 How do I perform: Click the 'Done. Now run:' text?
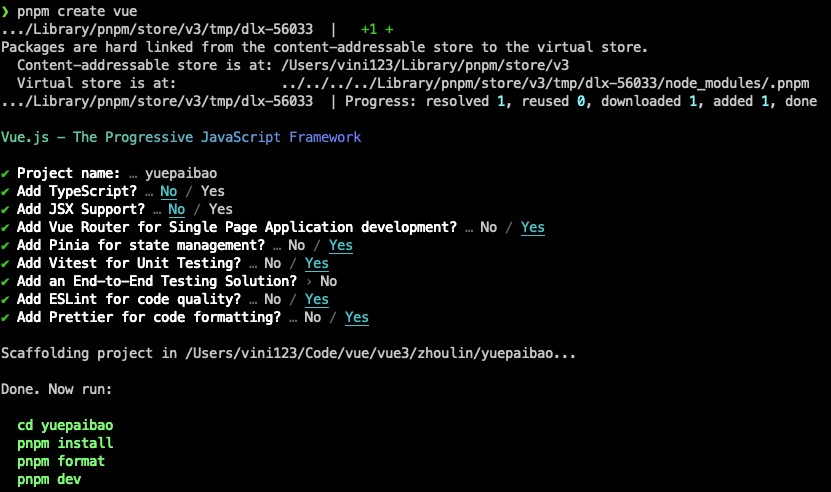click(57, 390)
